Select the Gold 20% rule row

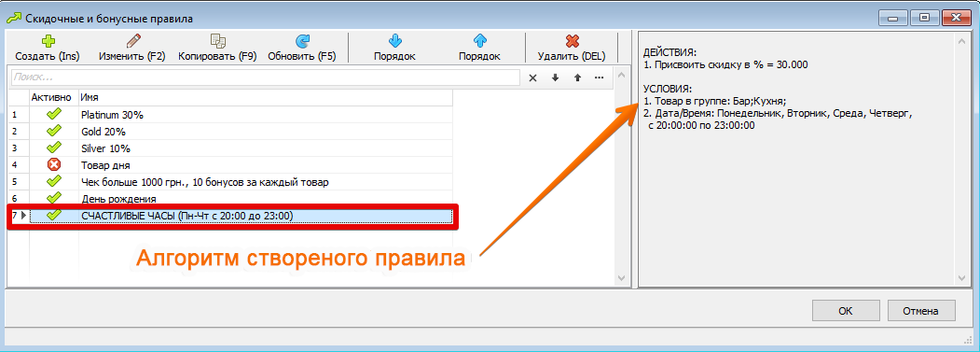[230, 133]
